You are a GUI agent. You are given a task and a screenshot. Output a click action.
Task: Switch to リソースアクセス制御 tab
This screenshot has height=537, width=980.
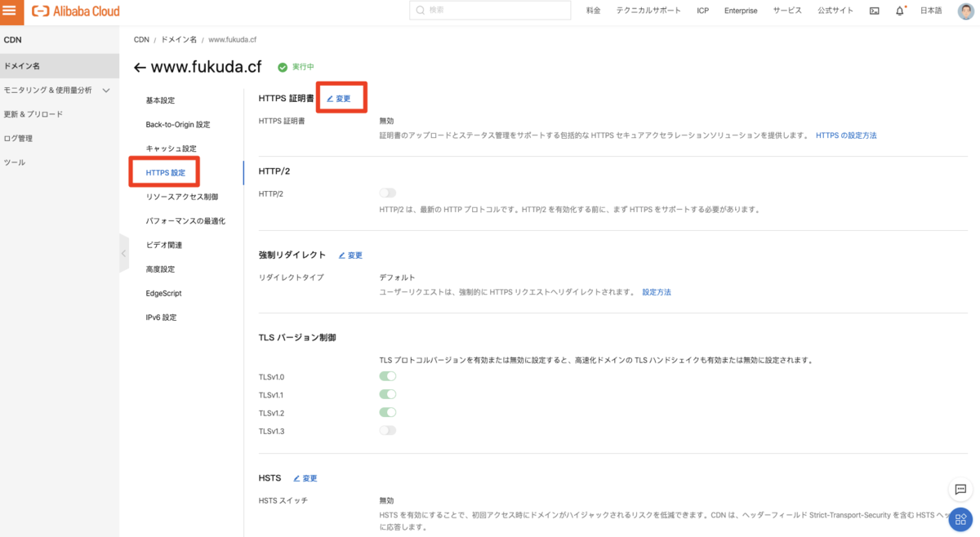pos(182,197)
